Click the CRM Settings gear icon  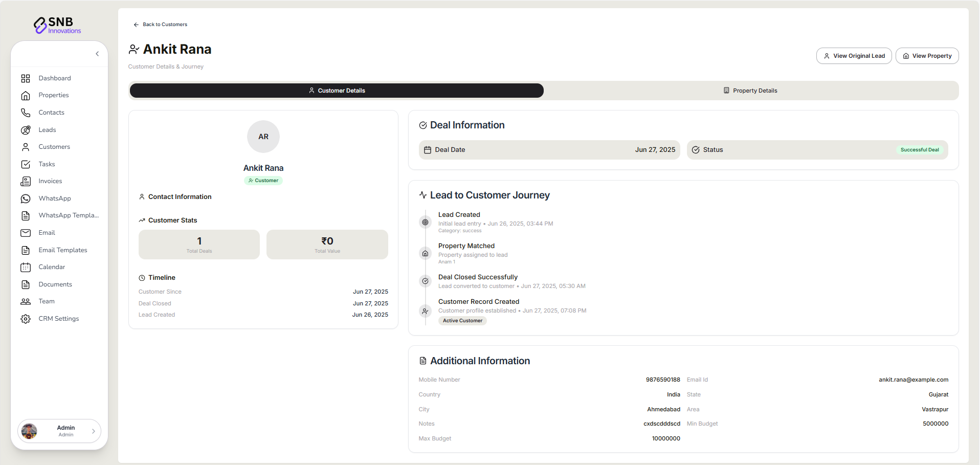(26, 319)
